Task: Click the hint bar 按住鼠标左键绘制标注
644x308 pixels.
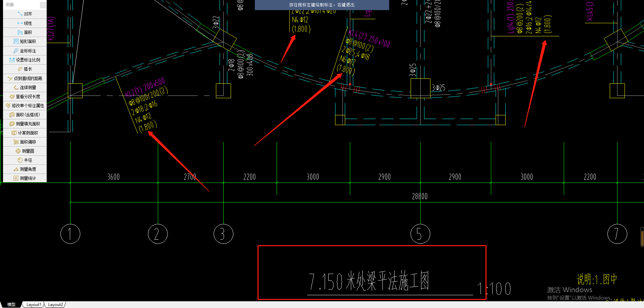Action: click(322, 5)
